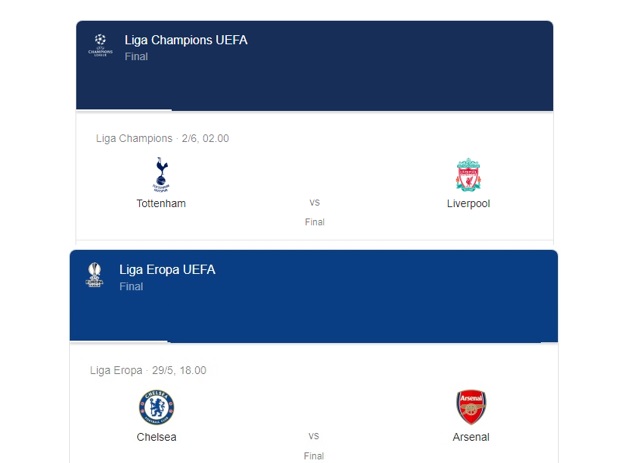Click vs between Chelsea and Arsenal
631x463 pixels.
(314, 436)
